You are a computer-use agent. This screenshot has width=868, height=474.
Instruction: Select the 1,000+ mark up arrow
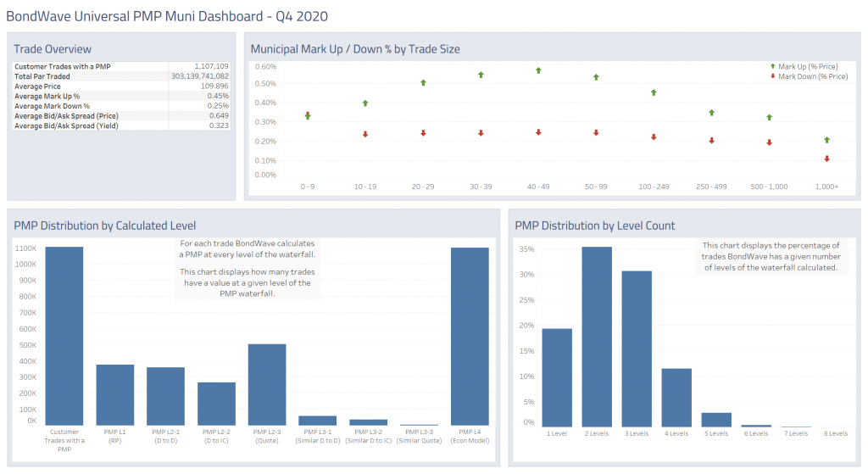tap(826, 140)
